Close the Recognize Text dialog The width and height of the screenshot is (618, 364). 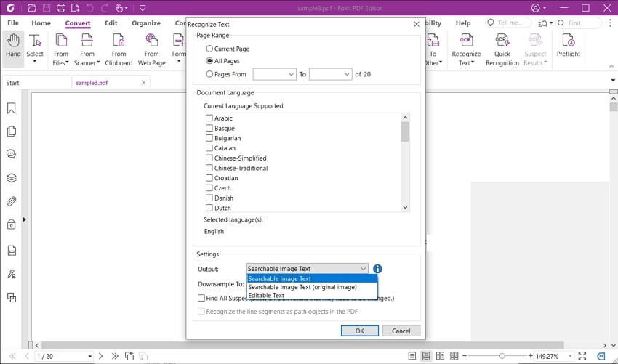point(416,25)
